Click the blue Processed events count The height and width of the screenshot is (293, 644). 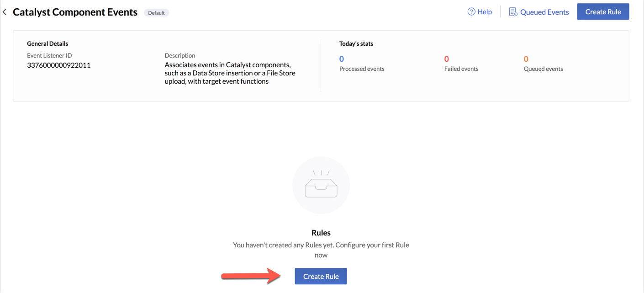pyautogui.click(x=341, y=59)
